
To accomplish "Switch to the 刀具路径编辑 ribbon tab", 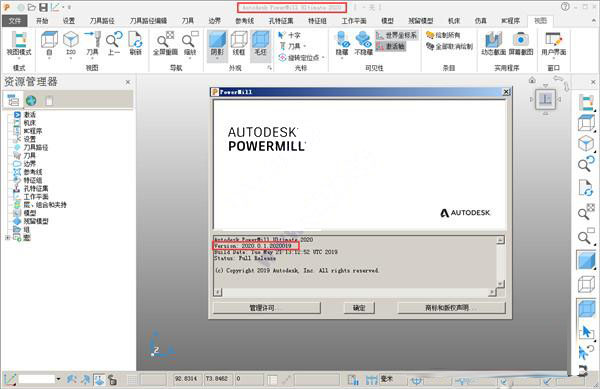I will click(x=148, y=21).
